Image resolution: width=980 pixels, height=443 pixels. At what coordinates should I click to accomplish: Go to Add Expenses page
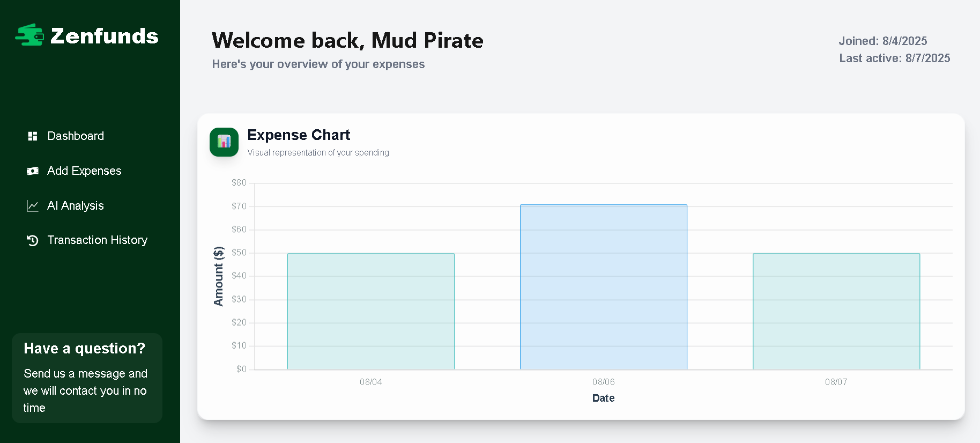84,171
